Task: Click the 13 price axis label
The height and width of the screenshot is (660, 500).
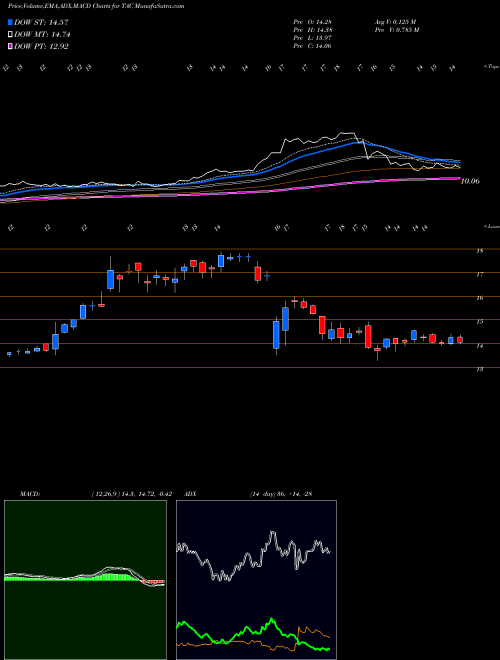Action: 479,369
